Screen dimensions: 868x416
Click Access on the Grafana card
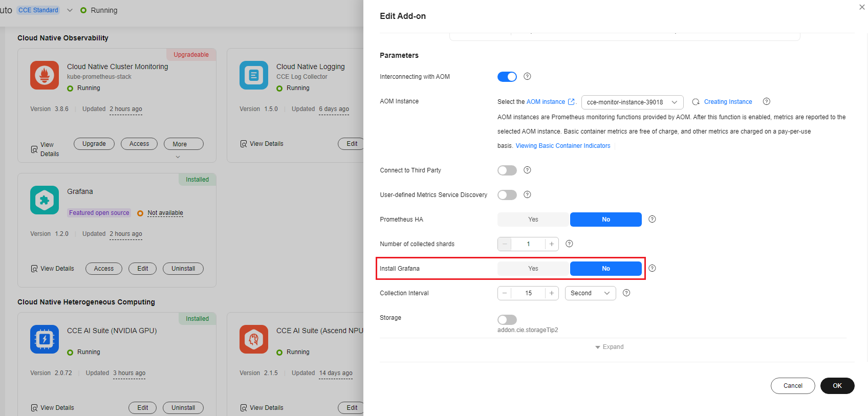(104, 269)
